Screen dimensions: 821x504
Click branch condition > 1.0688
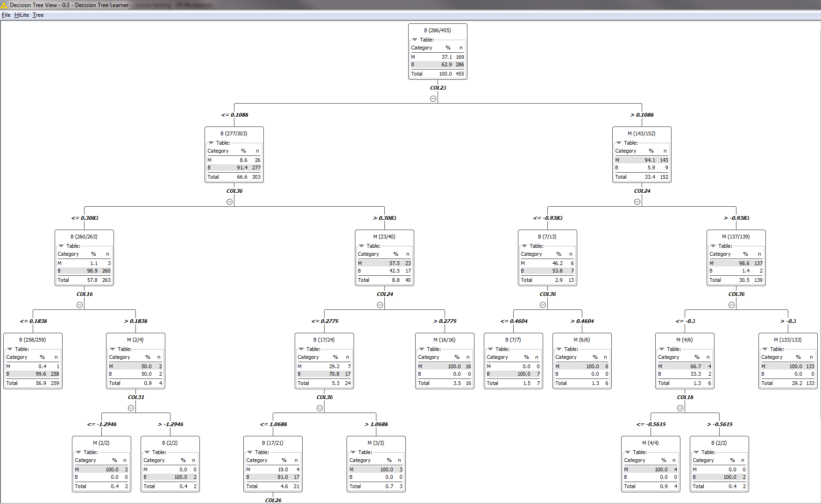pyautogui.click(x=376, y=424)
